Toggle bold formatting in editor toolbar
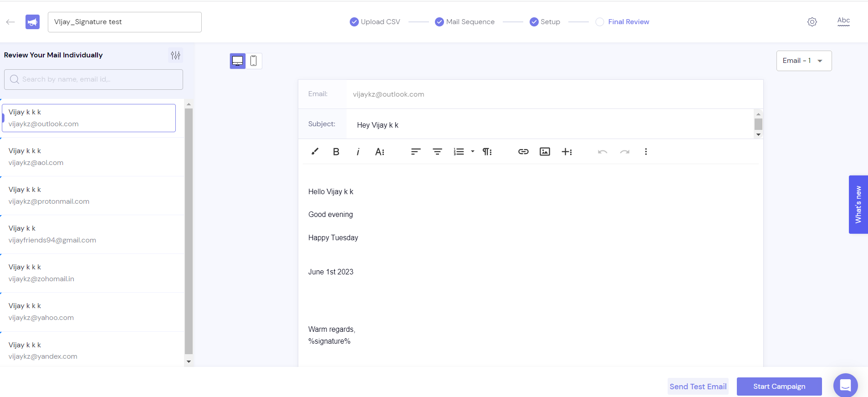This screenshot has width=868, height=397. 336,152
